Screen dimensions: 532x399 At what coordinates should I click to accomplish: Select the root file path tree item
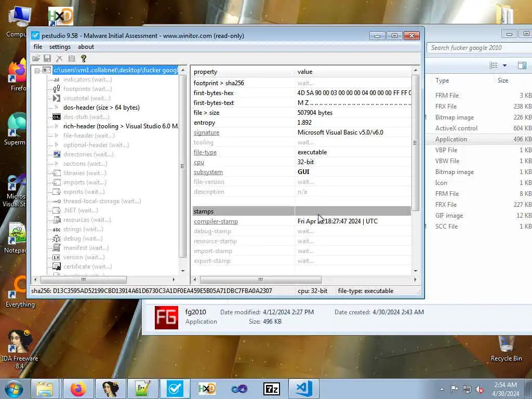pos(115,70)
